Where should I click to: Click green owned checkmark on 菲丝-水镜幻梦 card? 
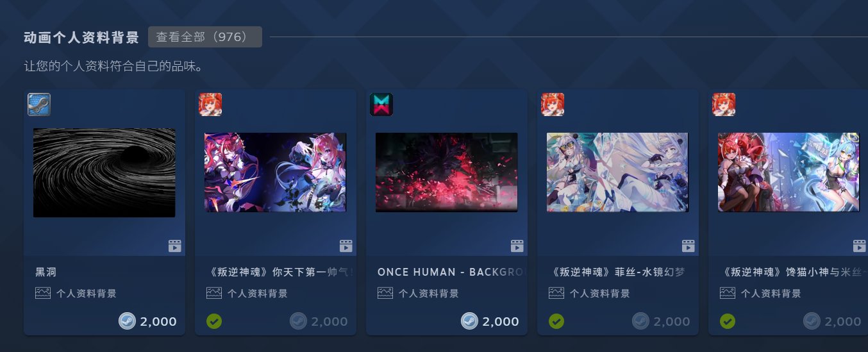pyautogui.click(x=556, y=321)
